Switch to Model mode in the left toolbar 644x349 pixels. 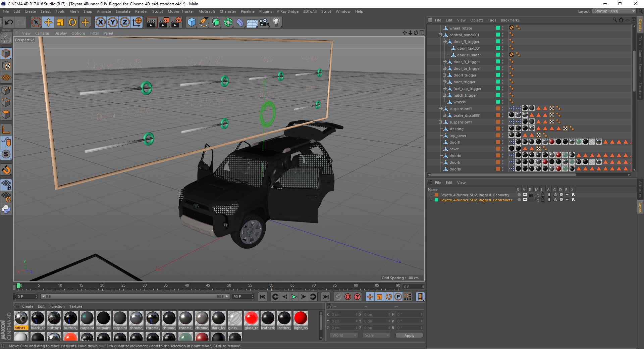click(x=6, y=54)
